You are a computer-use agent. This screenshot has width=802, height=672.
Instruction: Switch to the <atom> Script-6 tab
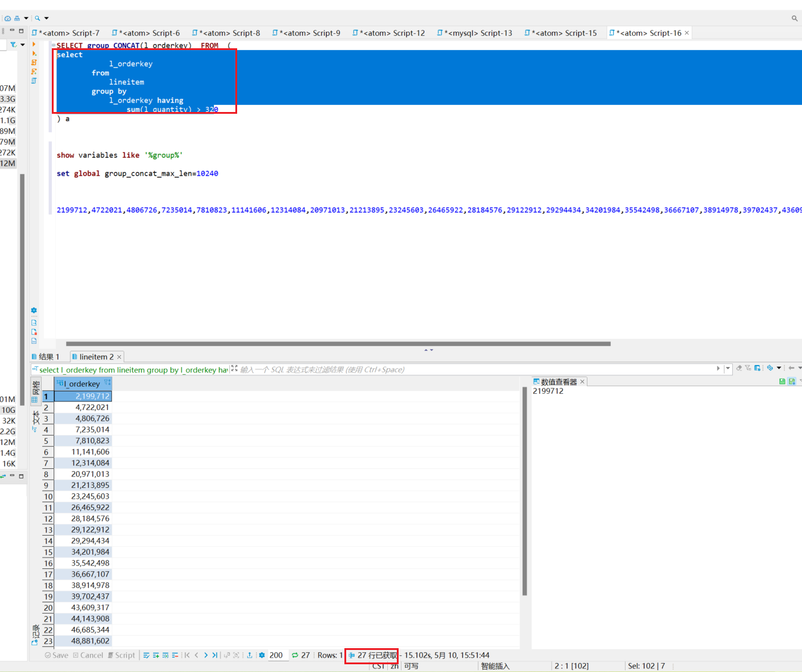click(x=146, y=33)
